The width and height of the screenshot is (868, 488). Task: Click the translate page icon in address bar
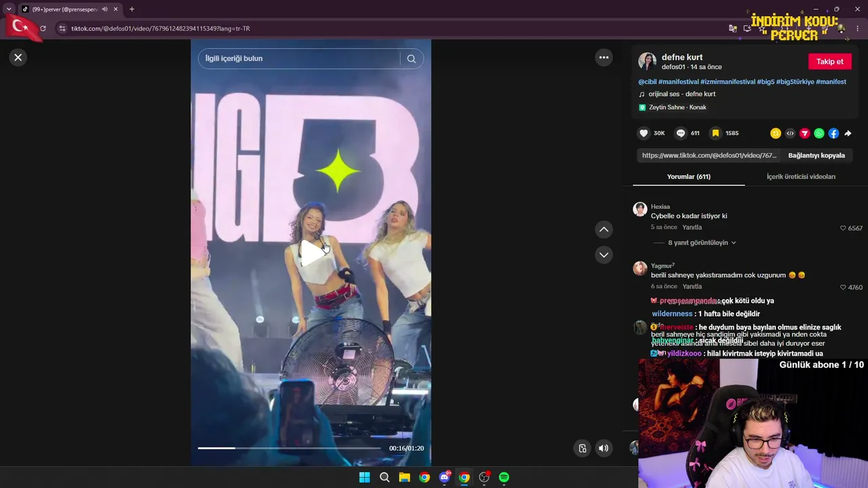(x=732, y=28)
